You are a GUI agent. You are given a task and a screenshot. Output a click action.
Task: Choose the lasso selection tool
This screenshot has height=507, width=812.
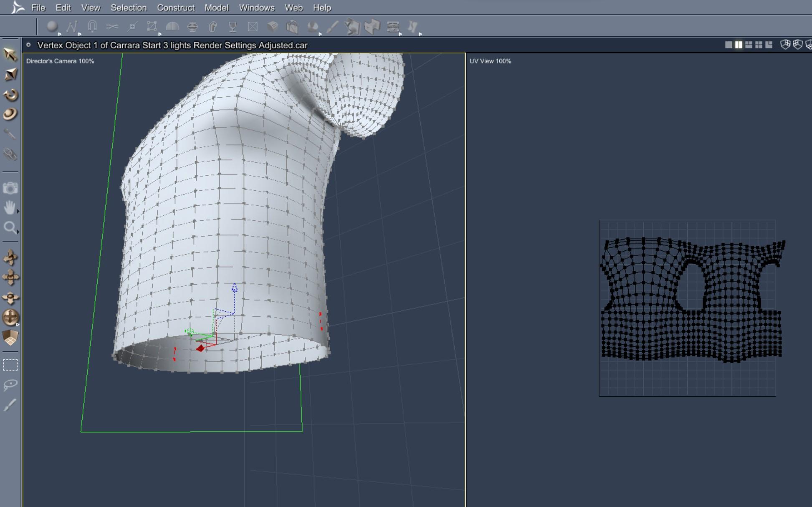[x=10, y=384]
